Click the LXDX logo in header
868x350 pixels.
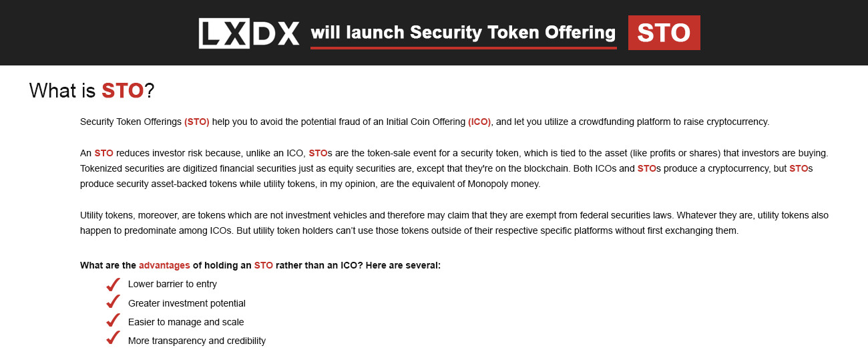pos(249,33)
